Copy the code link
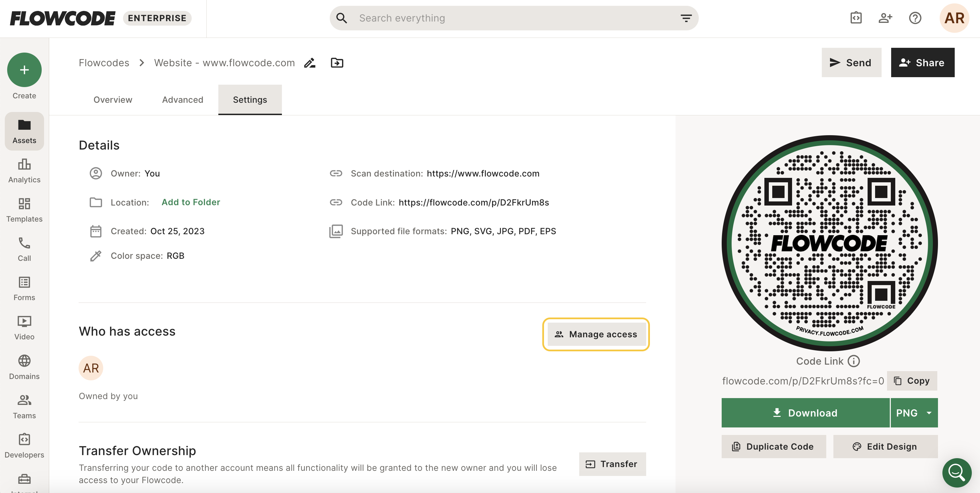Screen dimensions: 980x493 coord(912,381)
